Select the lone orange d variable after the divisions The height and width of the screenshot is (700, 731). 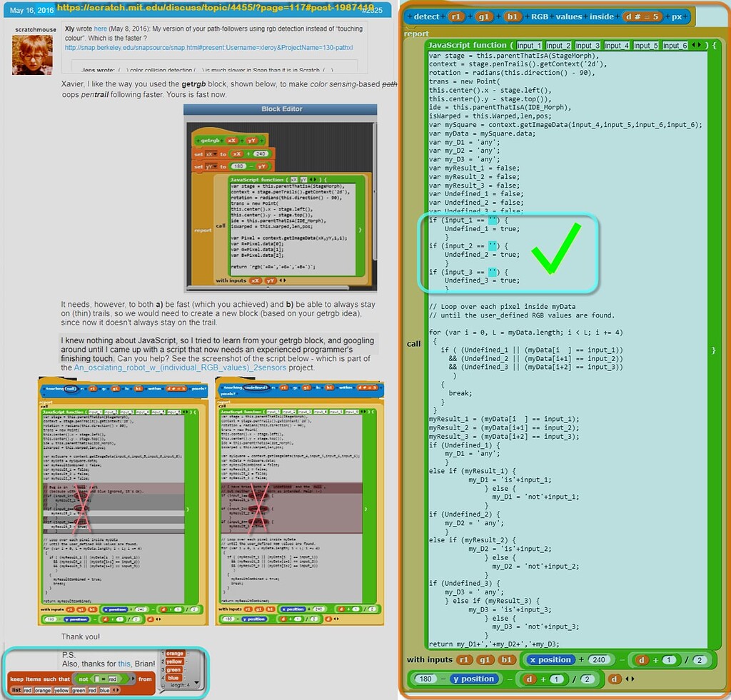point(614,678)
